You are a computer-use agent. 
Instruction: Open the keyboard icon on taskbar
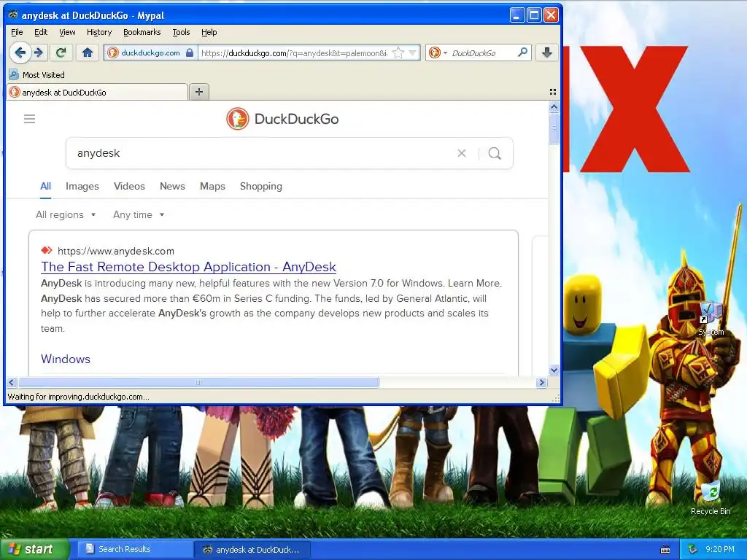(665, 550)
